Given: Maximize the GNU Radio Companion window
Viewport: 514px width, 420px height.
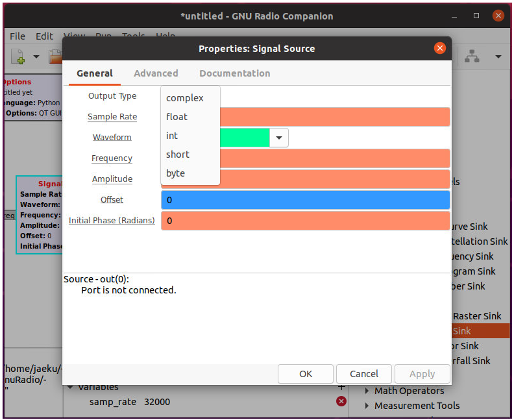Looking at the screenshot, I should pyautogui.click(x=476, y=16).
